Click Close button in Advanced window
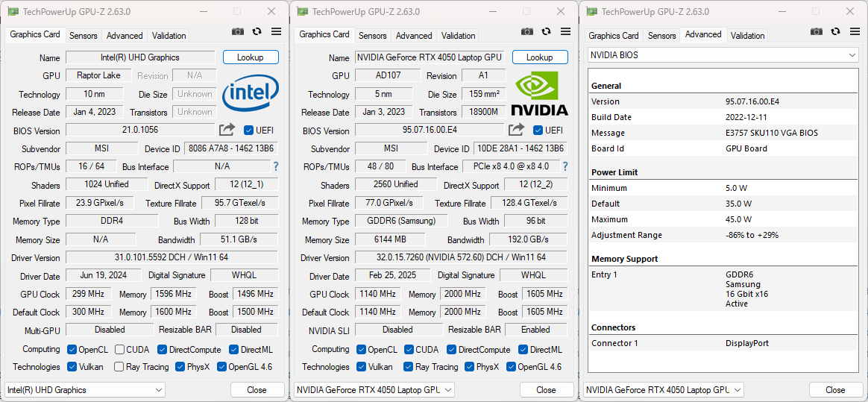This screenshot has height=402, width=868. pyautogui.click(x=836, y=390)
